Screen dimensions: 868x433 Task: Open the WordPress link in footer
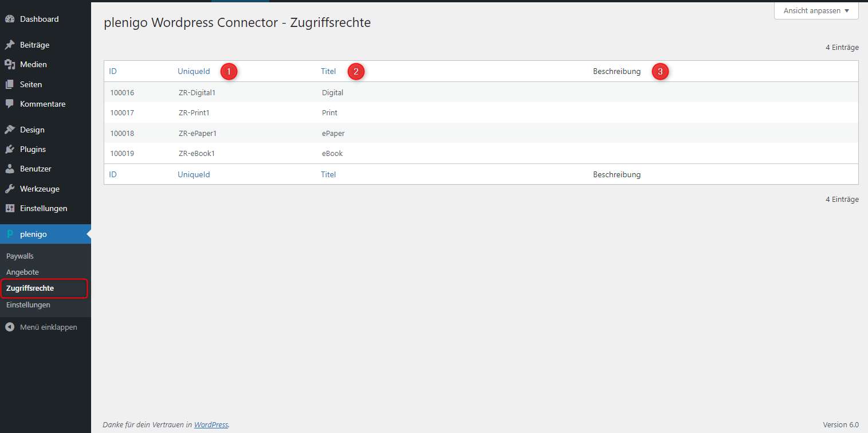[x=211, y=425]
